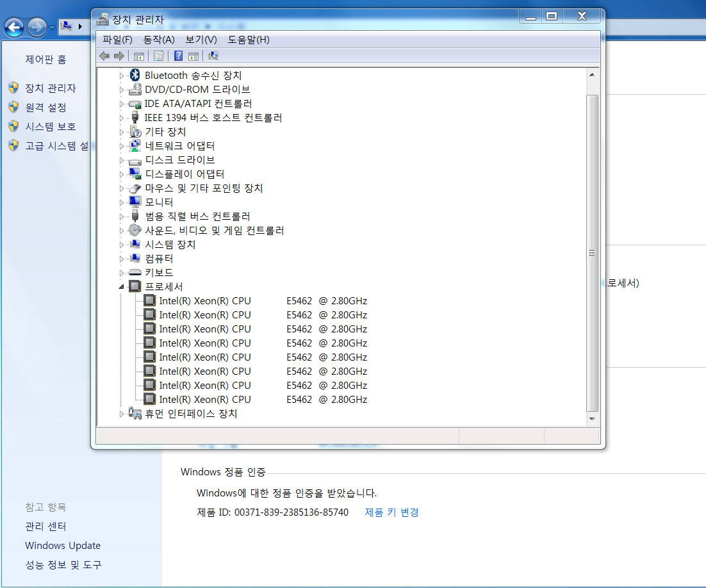The width and height of the screenshot is (706, 588).
Task: Click the Show/Hide console tree toolbar icon
Action: coord(139,56)
